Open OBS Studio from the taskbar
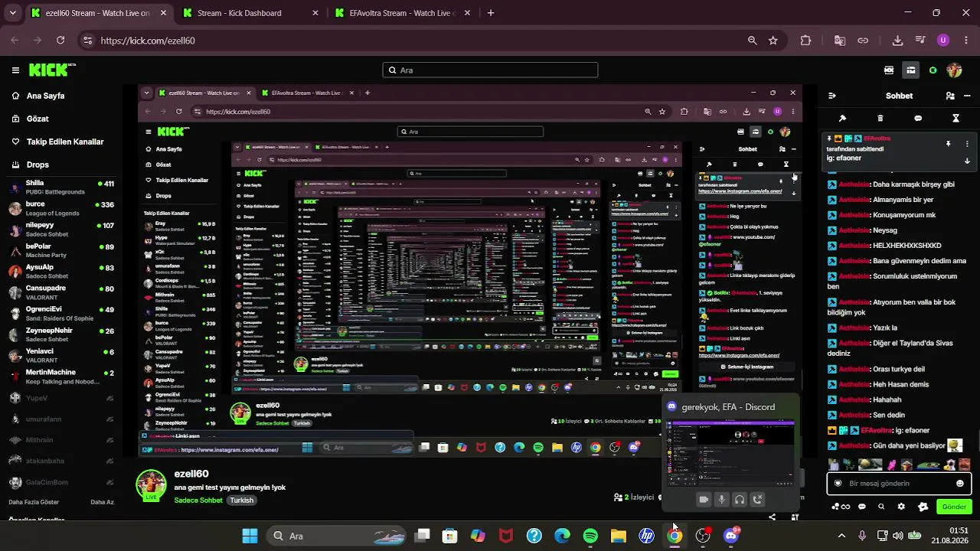 tap(703, 536)
